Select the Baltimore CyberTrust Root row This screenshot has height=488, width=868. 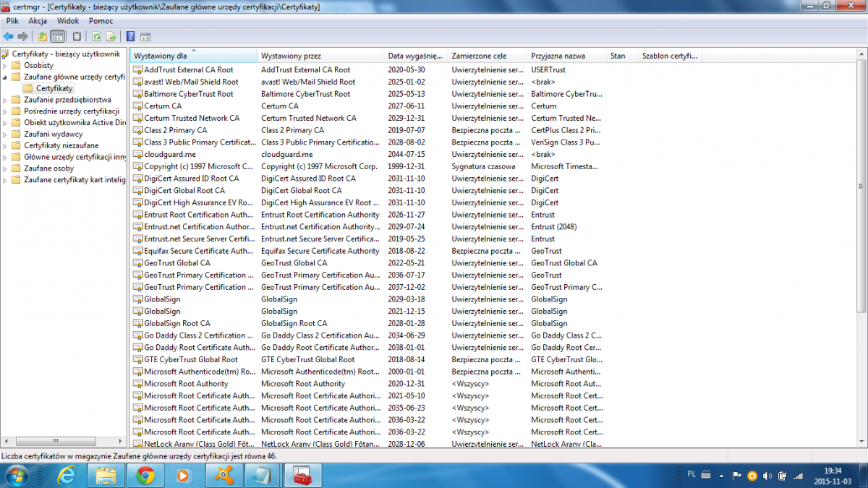pos(493,94)
